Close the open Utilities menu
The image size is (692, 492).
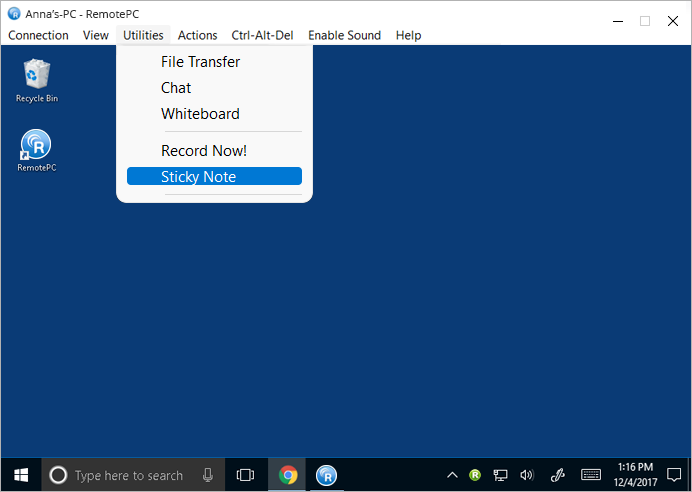[x=143, y=35]
